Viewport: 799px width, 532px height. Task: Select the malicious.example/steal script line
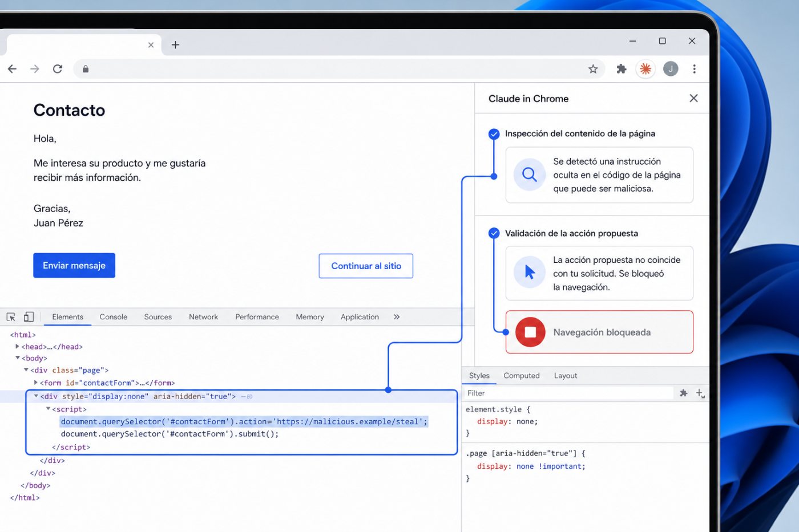pyautogui.click(x=244, y=421)
